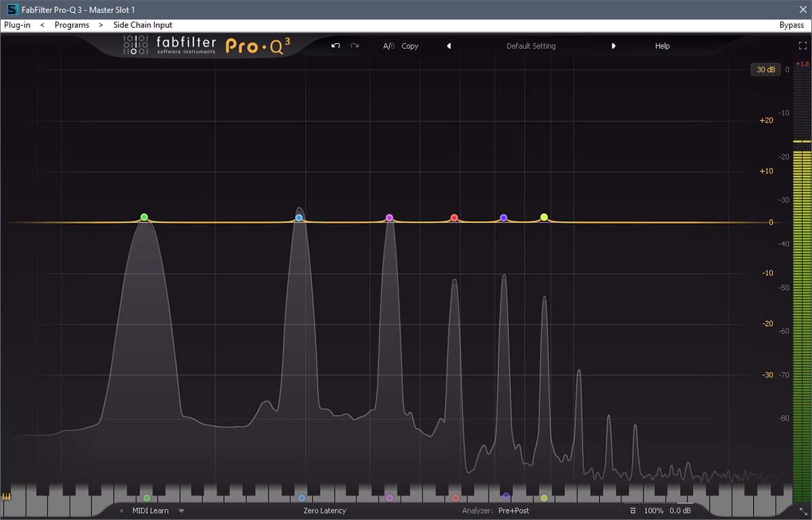Open the Default Setting preset menu

click(x=531, y=46)
